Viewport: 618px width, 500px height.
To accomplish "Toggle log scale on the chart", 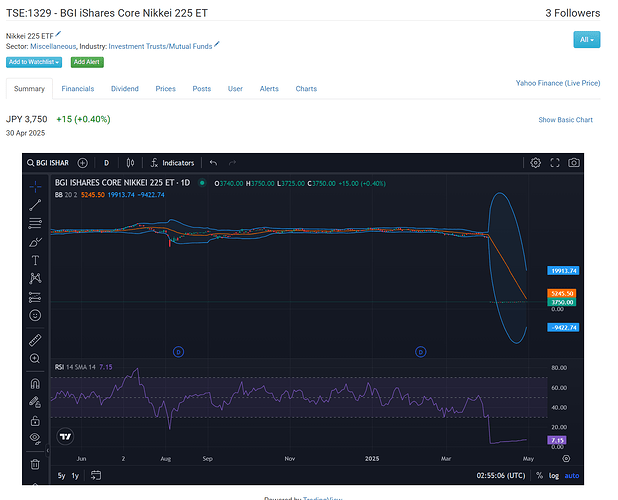I will (x=554, y=475).
